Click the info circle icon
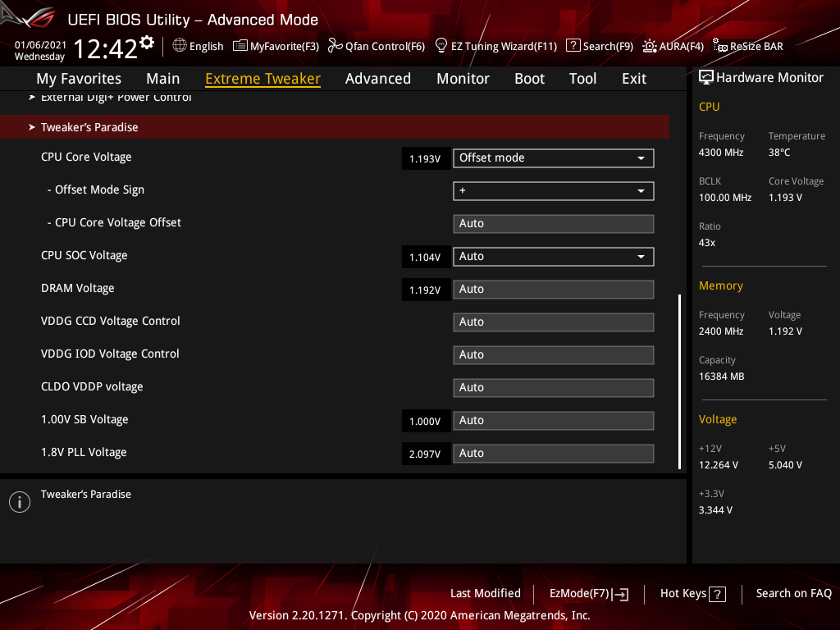Screen dimensions: 840x630 pos(20,502)
